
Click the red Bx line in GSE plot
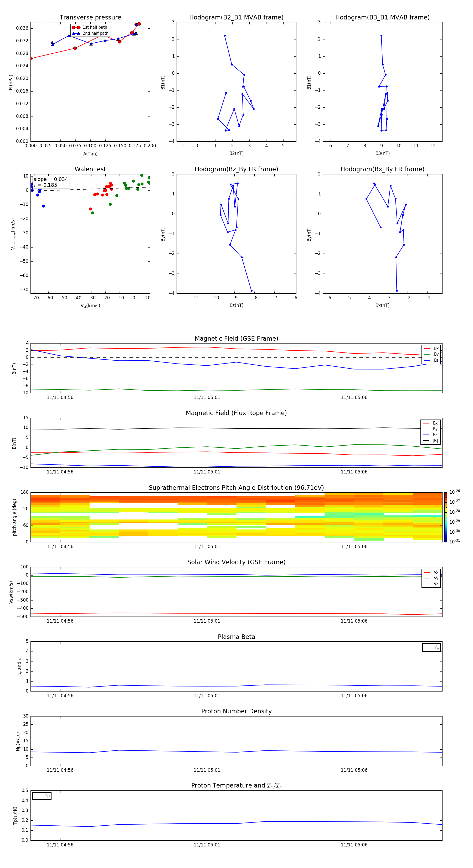click(236, 349)
